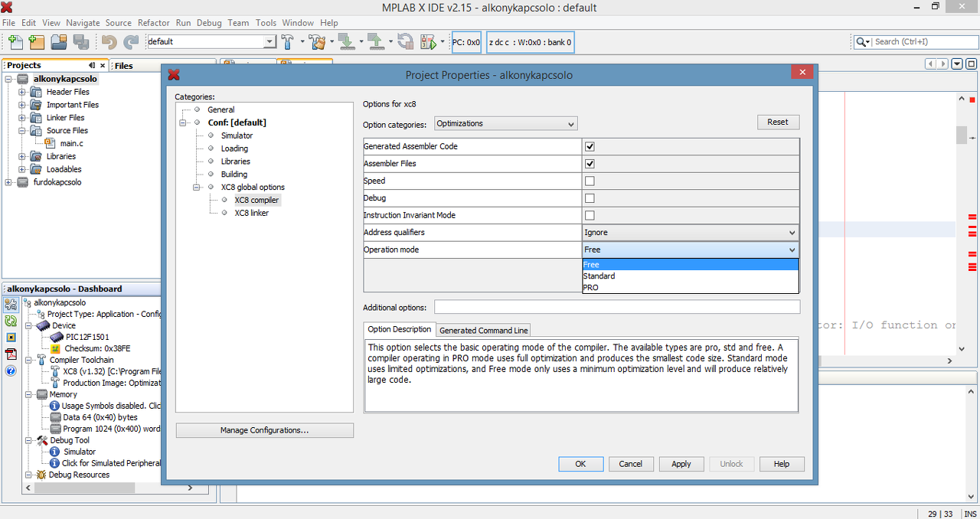Select Standard operation mode

(691, 276)
